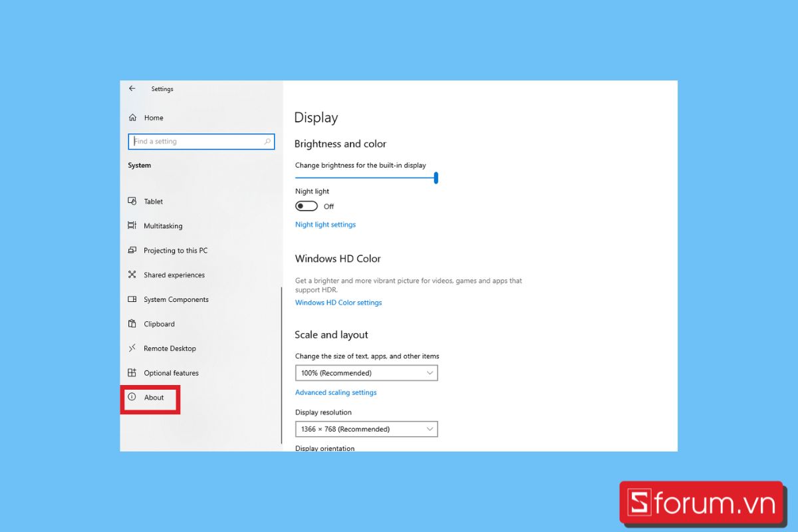Select the Clipboard icon
The height and width of the screenshot is (532, 798).
(x=132, y=324)
